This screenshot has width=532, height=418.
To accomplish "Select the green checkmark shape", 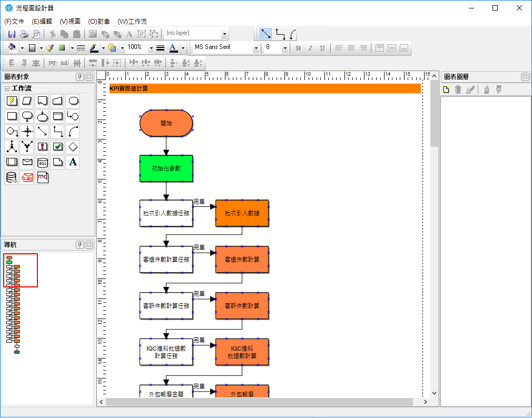I will coord(58,147).
